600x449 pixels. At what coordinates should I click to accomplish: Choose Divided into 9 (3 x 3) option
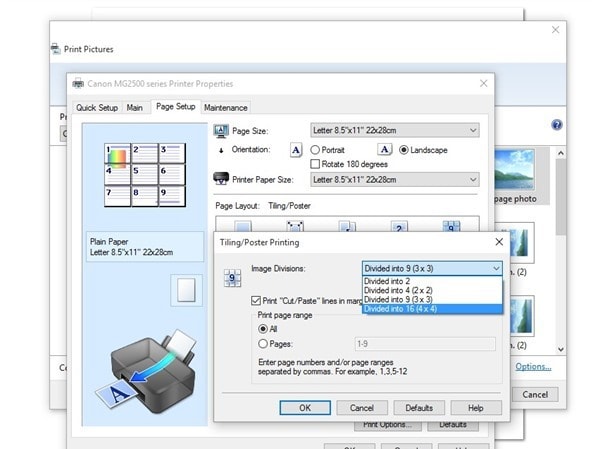point(432,299)
